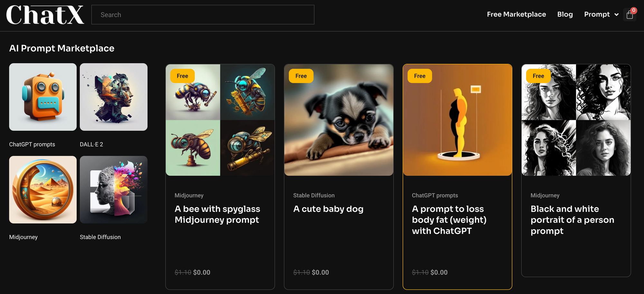
Task: Open the DALL·E 2 category image
Action: click(x=113, y=97)
